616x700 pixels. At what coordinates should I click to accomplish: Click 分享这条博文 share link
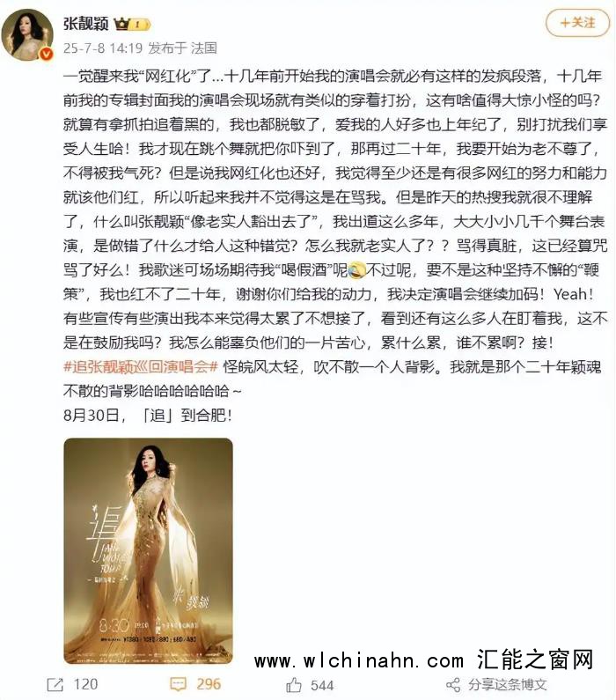point(508,684)
